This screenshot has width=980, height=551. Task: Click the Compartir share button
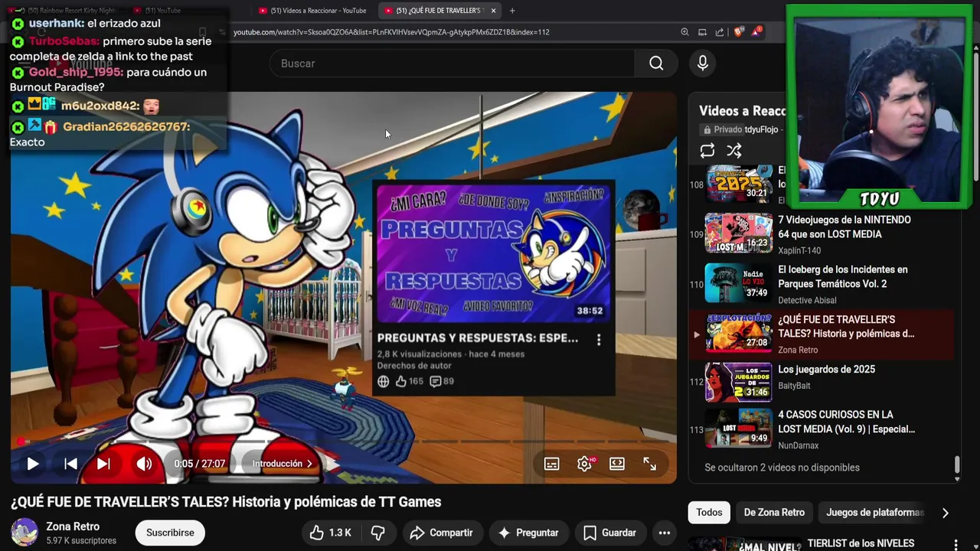[x=442, y=533]
